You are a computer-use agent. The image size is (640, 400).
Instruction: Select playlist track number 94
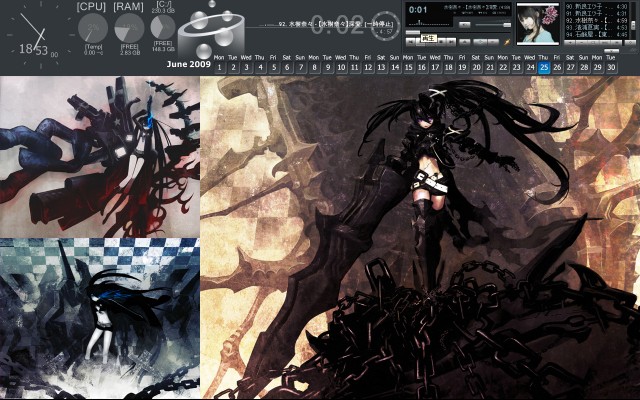(x=596, y=34)
